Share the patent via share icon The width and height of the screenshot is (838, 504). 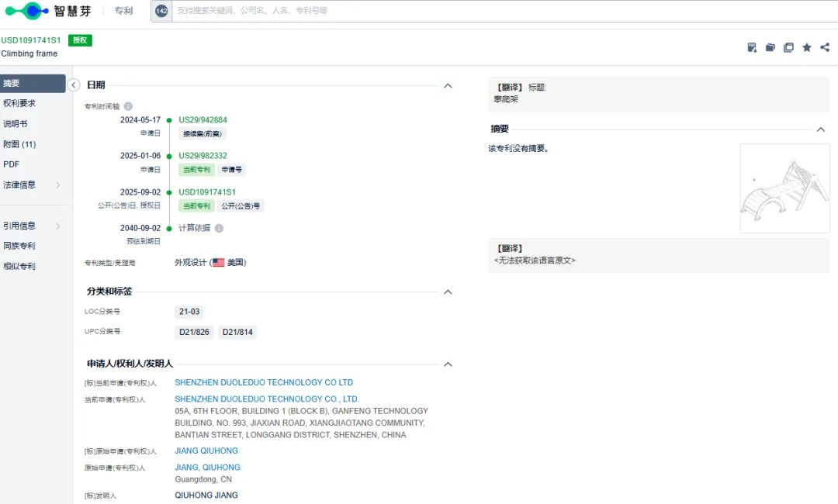tap(825, 47)
